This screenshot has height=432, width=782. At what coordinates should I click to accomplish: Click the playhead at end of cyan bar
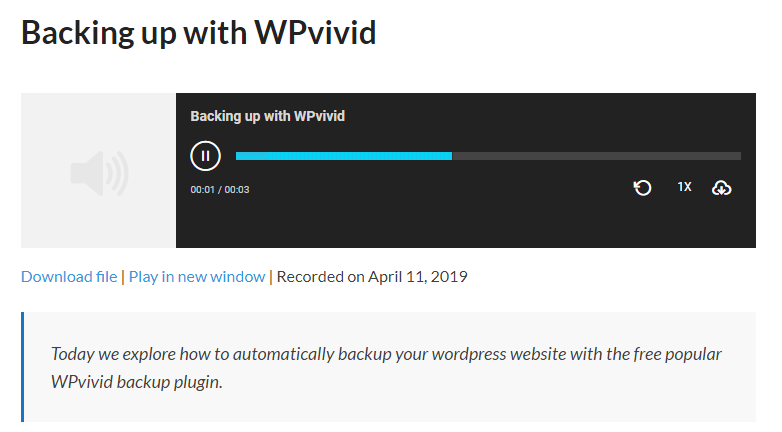[x=451, y=156]
